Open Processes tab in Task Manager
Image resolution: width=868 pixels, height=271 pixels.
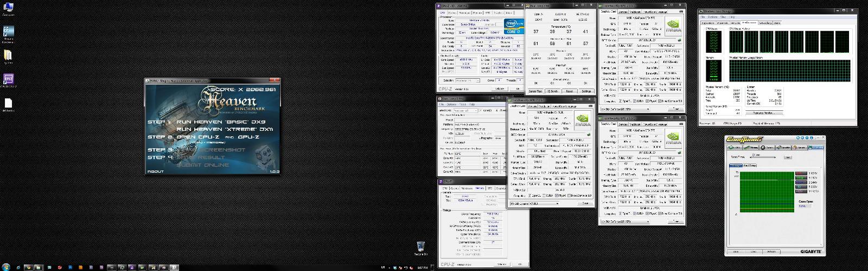(722, 23)
